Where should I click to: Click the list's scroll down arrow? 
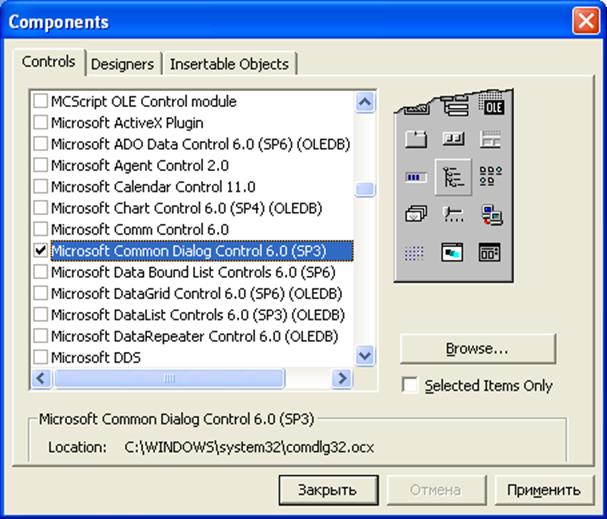coord(365,355)
